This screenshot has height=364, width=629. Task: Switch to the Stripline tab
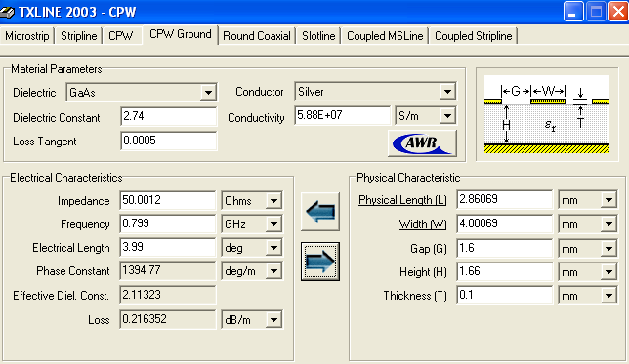[x=78, y=36]
